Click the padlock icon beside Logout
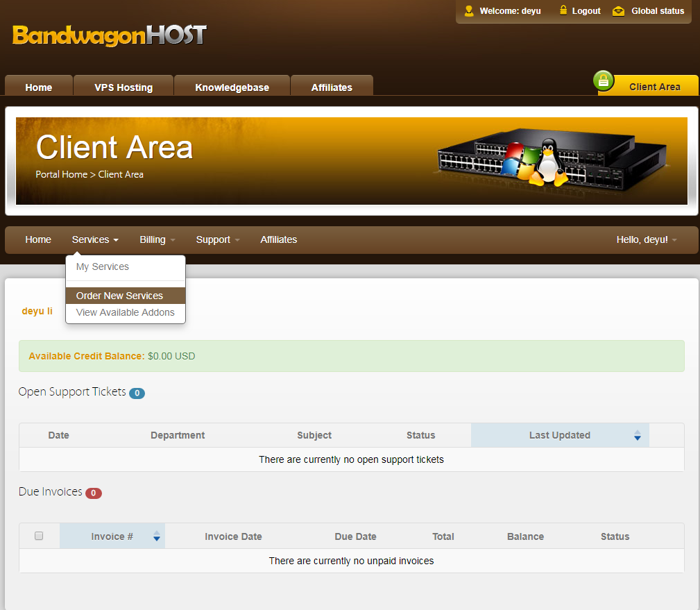Viewport: 700px width, 610px height. coord(563,10)
